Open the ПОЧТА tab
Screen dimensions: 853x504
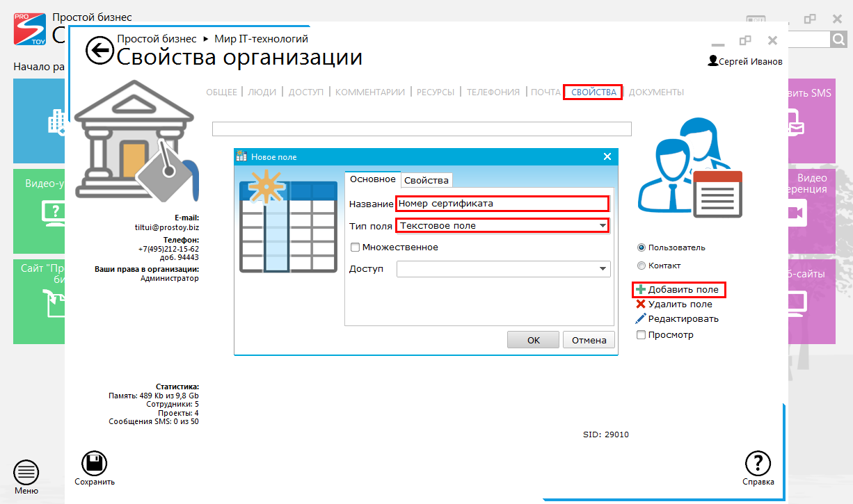[545, 92]
